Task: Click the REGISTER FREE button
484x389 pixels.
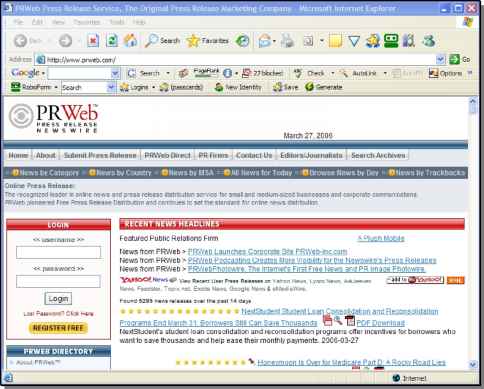Action: (x=58, y=328)
